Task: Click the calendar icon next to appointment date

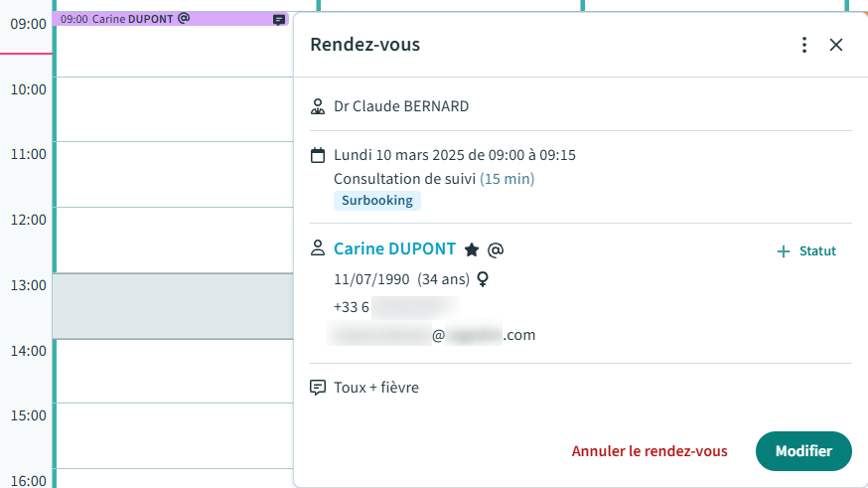Action: (318, 155)
